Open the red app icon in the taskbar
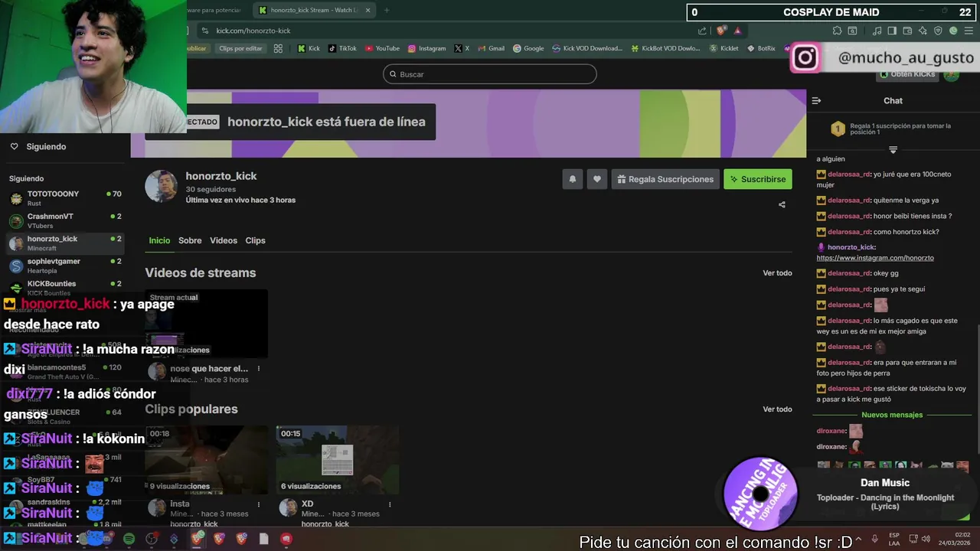Image resolution: width=980 pixels, height=551 pixels. 286,539
